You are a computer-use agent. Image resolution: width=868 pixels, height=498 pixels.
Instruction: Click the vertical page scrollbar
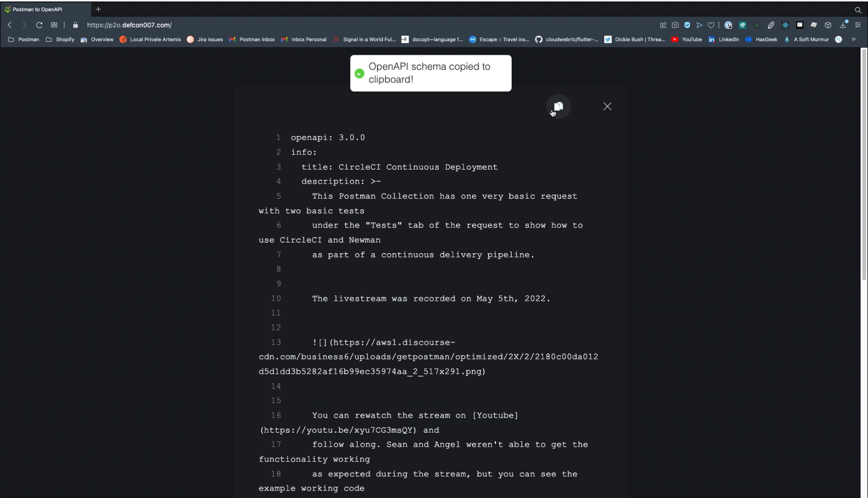[x=864, y=164]
